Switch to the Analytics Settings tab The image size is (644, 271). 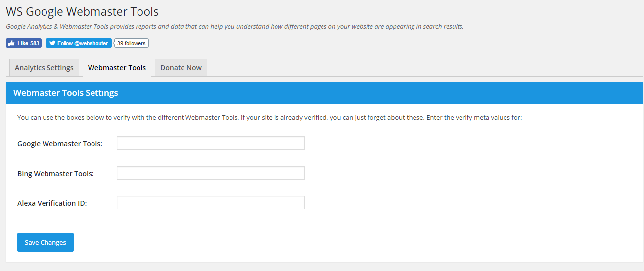click(44, 68)
